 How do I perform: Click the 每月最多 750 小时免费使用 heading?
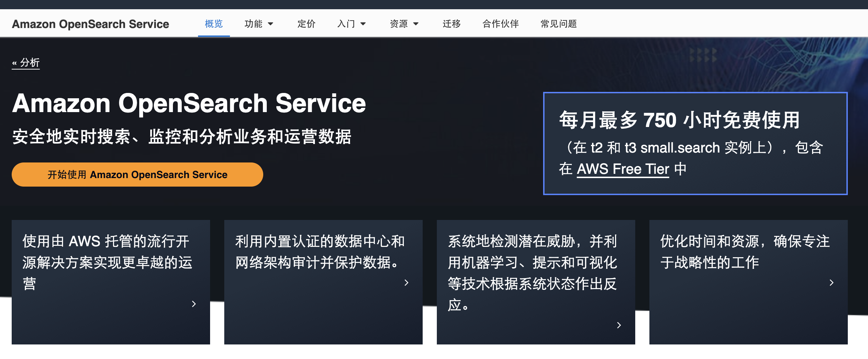(680, 120)
